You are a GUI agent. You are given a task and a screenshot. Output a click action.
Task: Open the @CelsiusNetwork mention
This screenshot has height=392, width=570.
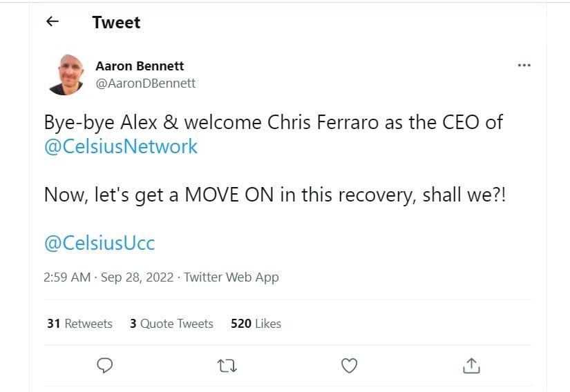tap(121, 146)
